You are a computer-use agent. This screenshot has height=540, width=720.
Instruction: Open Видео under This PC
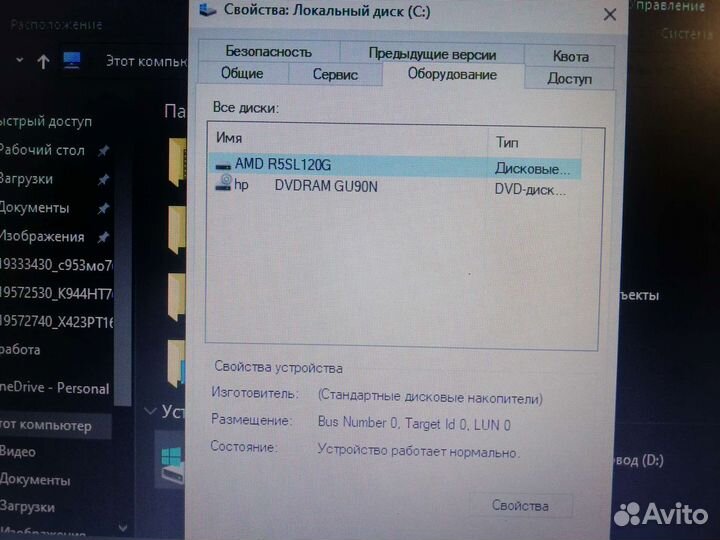pyautogui.click(x=18, y=451)
